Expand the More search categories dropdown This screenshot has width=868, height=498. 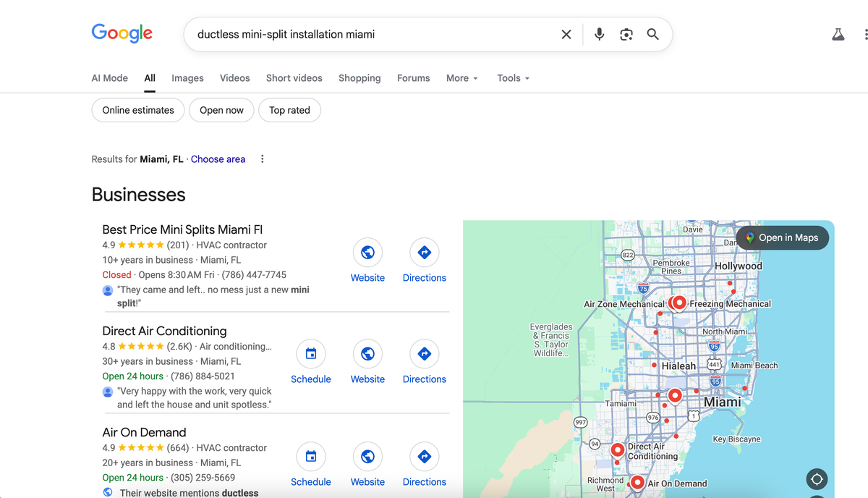461,77
